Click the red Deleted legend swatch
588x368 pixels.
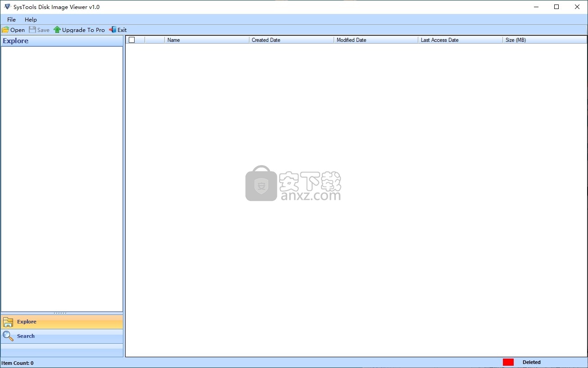[x=508, y=362]
